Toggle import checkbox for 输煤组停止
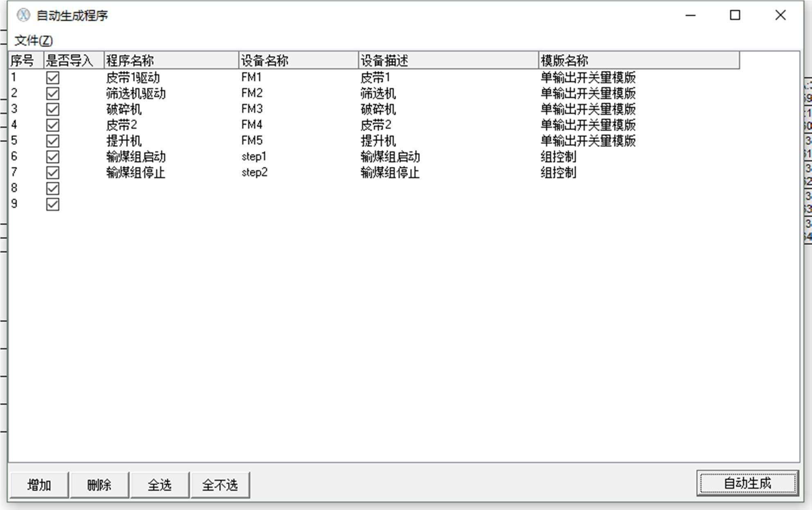The width and height of the screenshot is (812, 510). (x=53, y=173)
